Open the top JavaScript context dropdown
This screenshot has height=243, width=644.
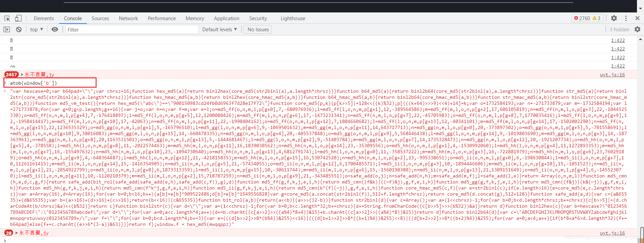pyautogui.click(x=37, y=30)
